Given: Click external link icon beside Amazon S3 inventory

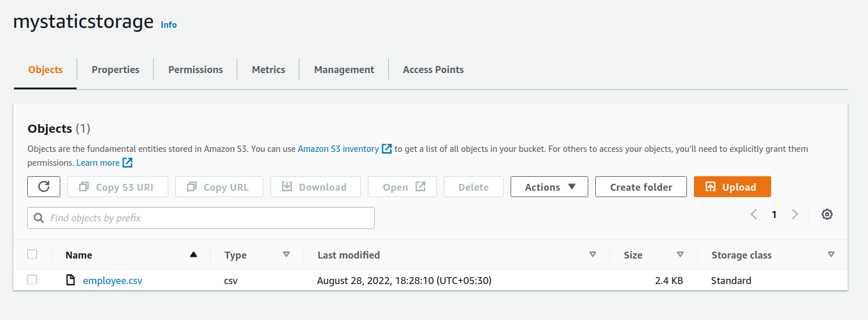Looking at the screenshot, I should (387, 149).
